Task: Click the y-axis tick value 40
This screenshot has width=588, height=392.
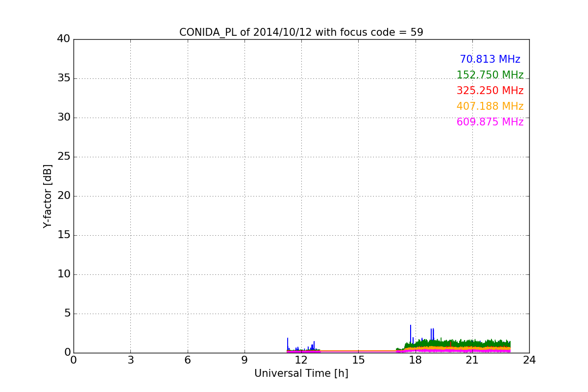Action: (64, 39)
